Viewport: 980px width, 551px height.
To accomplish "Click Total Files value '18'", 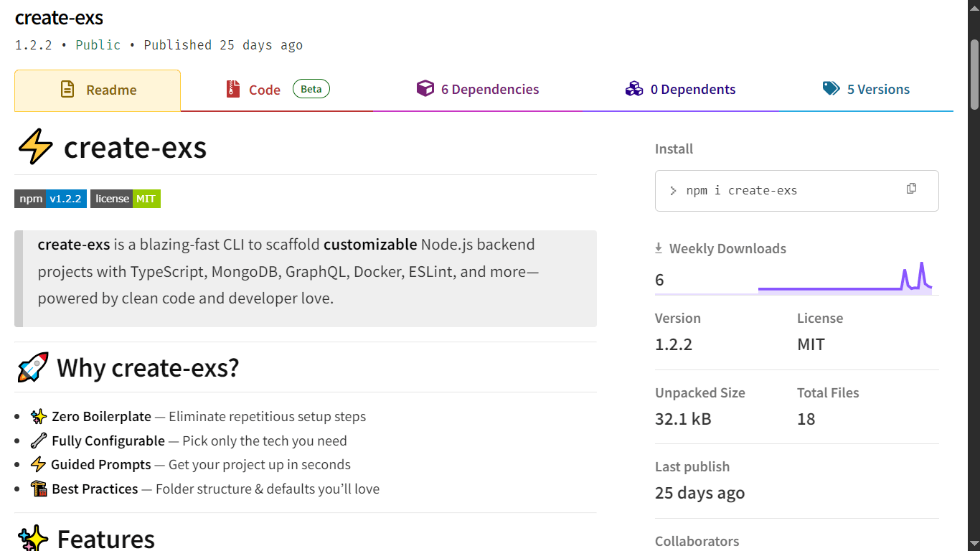I will [x=806, y=419].
